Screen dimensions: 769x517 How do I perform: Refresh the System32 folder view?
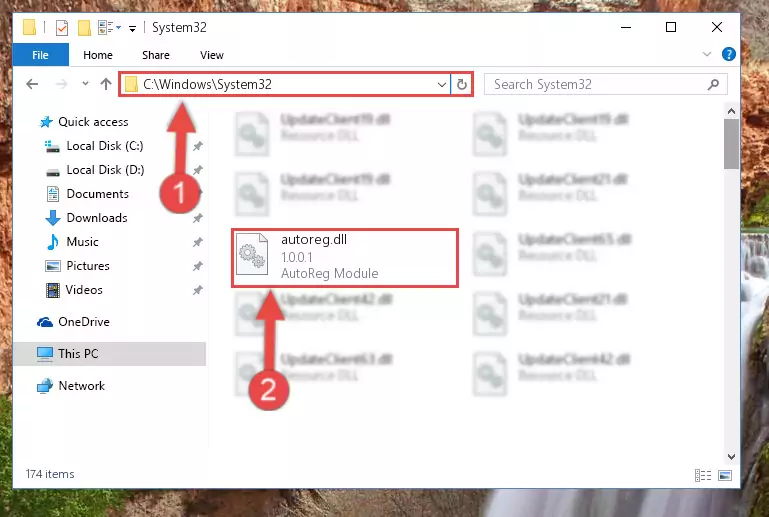click(461, 84)
